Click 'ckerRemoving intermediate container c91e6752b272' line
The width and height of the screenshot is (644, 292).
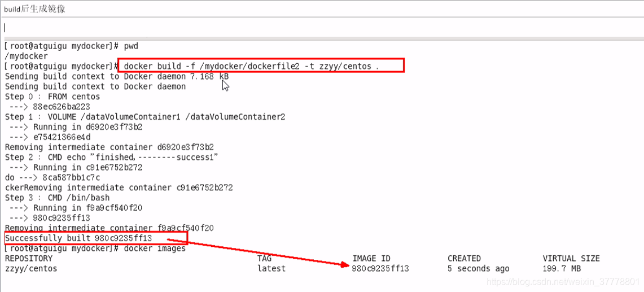[x=119, y=188]
